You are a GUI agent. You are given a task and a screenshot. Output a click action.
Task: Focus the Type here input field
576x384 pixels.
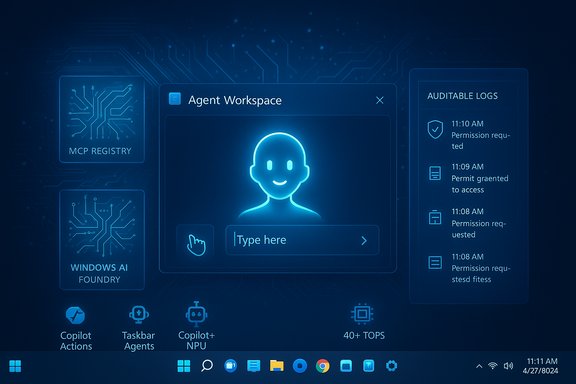coord(302,240)
